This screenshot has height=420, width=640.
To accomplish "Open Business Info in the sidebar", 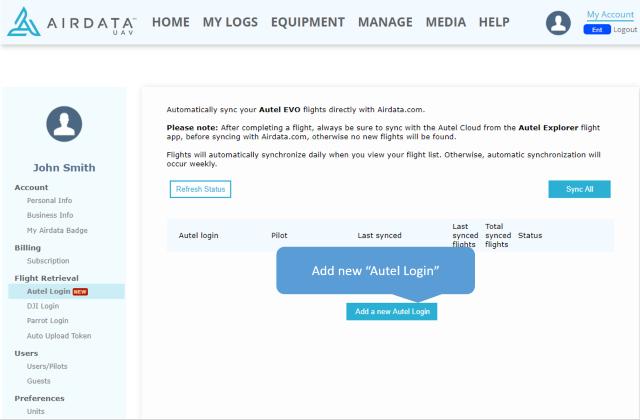I will point(50,215).
